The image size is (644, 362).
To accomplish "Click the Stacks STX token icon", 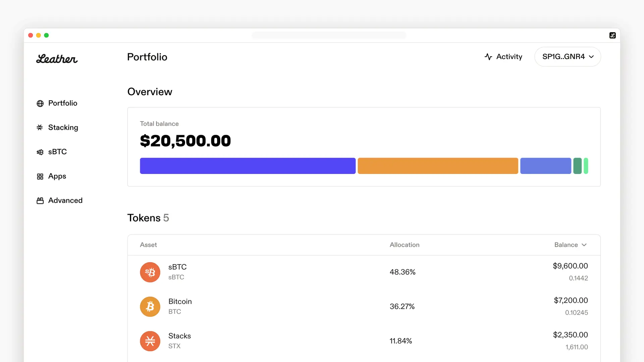I will pyautogui.click(x=150, y=341).
